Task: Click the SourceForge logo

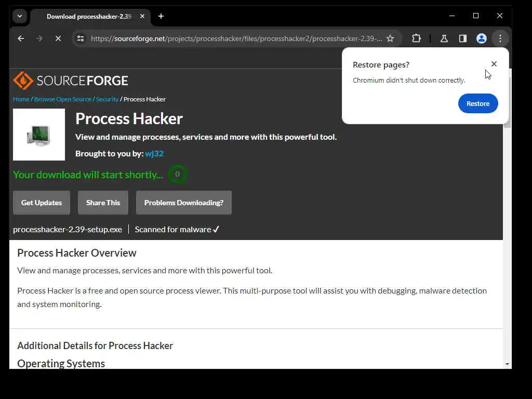Action: 71,81
